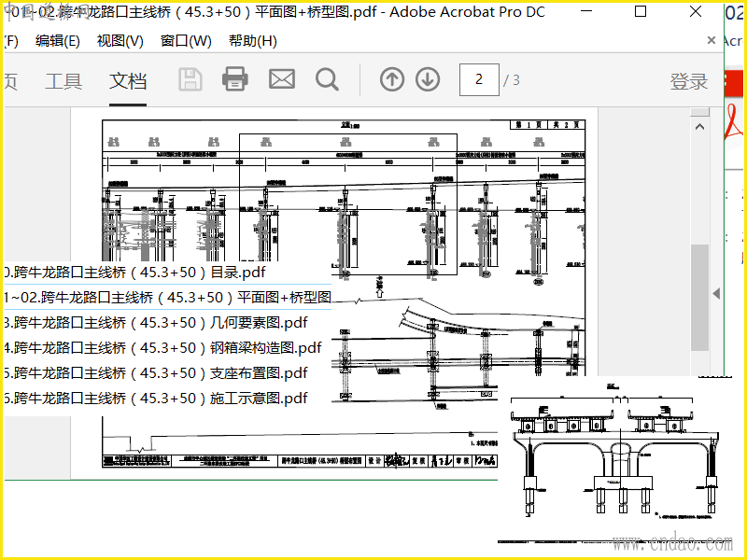Click the page number input field
The width and height of the screenshot is (747, 560).
[479, 79]
